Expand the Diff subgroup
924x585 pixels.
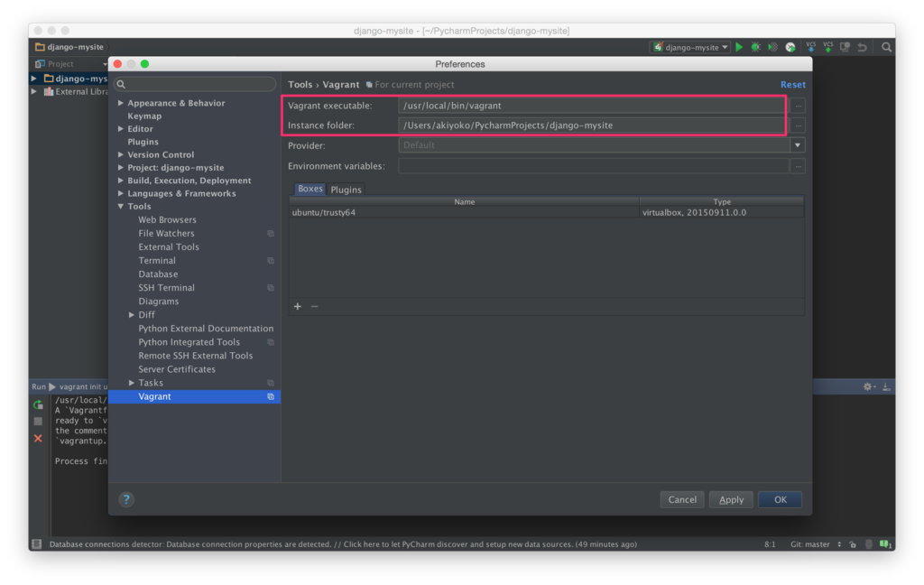[132, 315]
